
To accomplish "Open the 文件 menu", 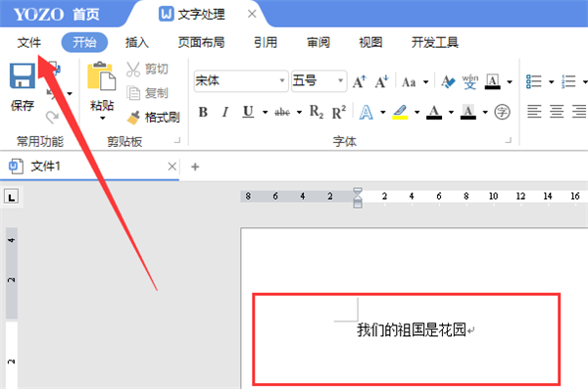I will 29,42.
